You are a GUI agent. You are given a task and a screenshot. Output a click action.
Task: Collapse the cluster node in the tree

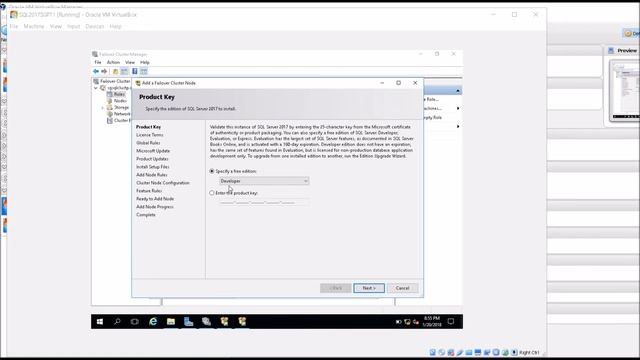[x=96, y=88]
